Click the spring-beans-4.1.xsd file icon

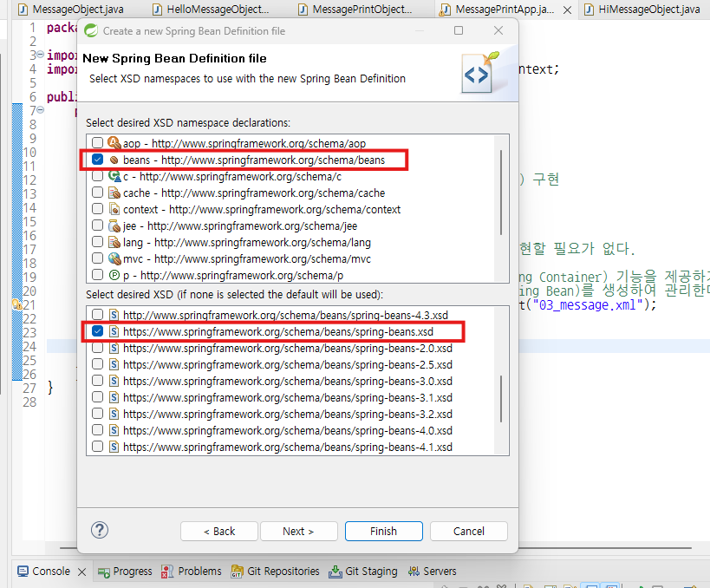click(x=114, y=448)
